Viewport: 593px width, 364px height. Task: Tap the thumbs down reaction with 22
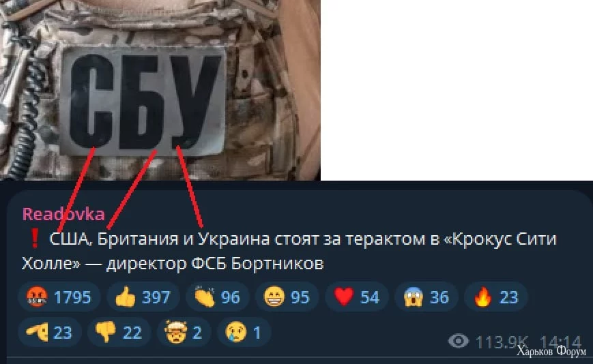pyautogui.click(x=119, y=332)
